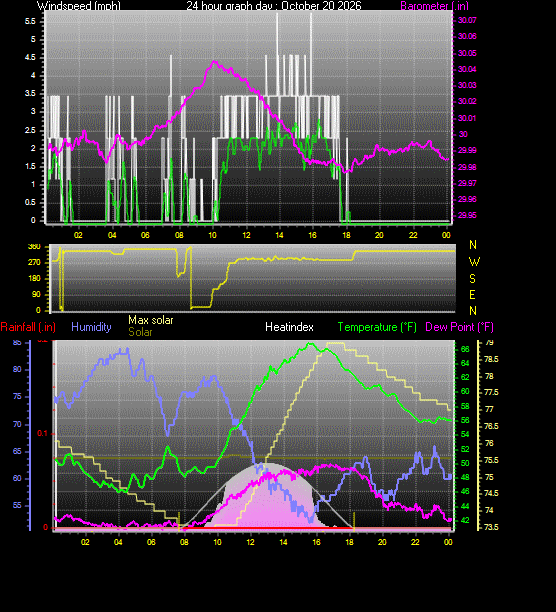Click the "30.01" barometer axis value

coord(467,118)
